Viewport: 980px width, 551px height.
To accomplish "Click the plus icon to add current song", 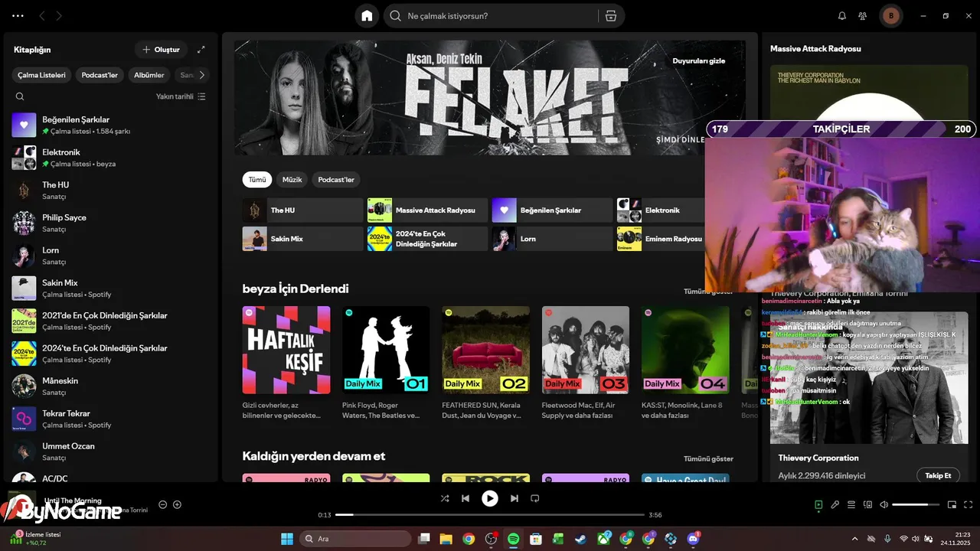I will (x=177, y=504).
